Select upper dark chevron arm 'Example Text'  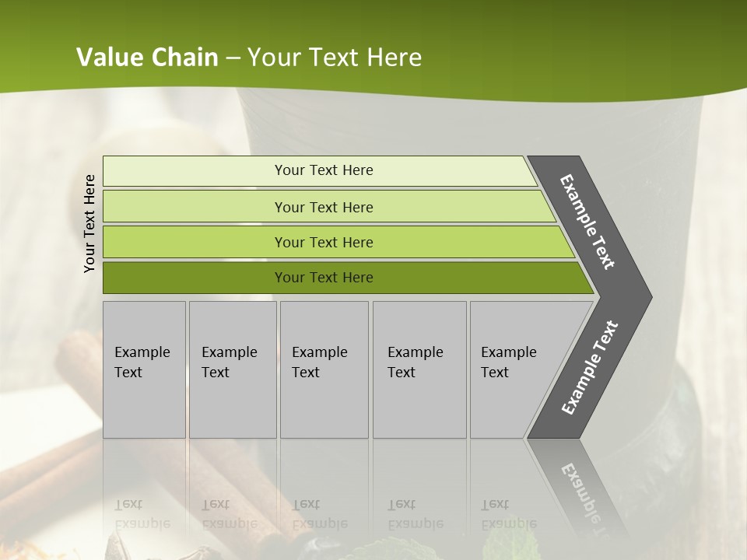click(587, 222)
